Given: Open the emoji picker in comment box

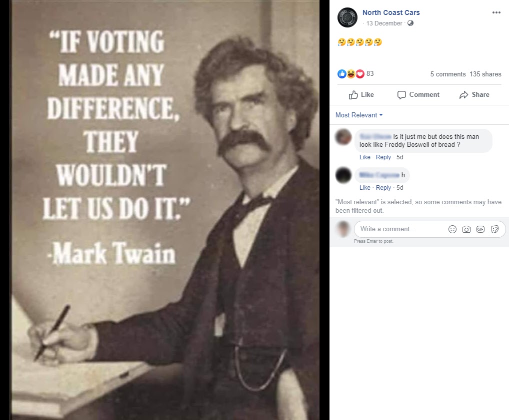Looking at the screenshot, I should (x=452, y=229).
